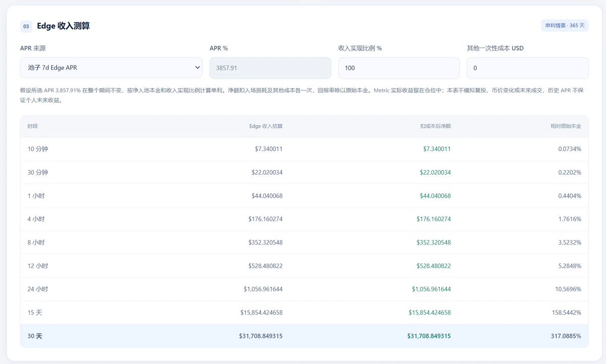Click $7.340011 in the Edge 收入估算 column
Screen dimensions: 606x364
(269, 149)
